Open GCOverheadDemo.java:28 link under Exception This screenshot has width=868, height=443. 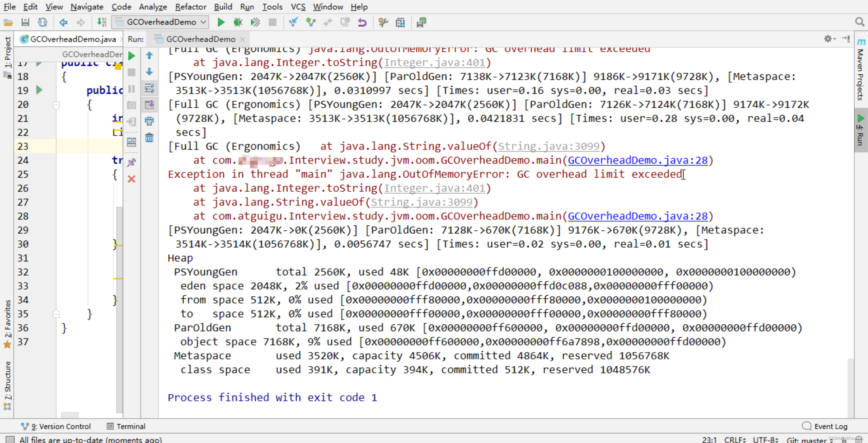(x=638, y=216)
